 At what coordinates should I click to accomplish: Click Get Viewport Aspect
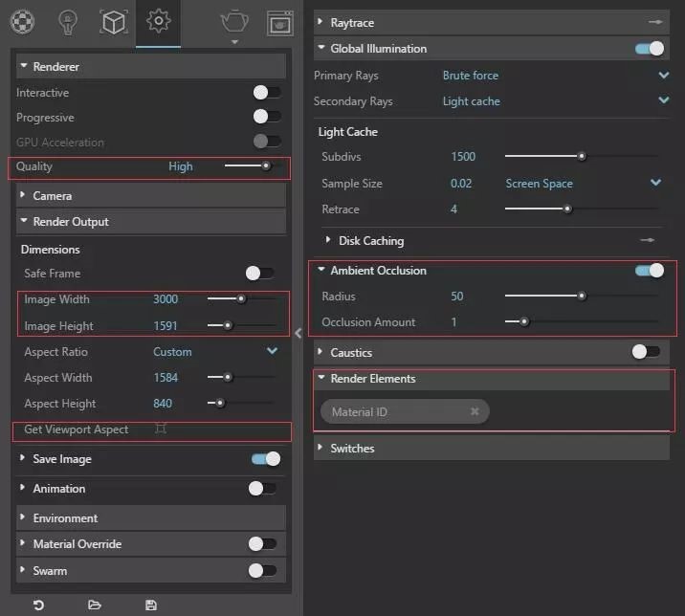pos(77,429)
